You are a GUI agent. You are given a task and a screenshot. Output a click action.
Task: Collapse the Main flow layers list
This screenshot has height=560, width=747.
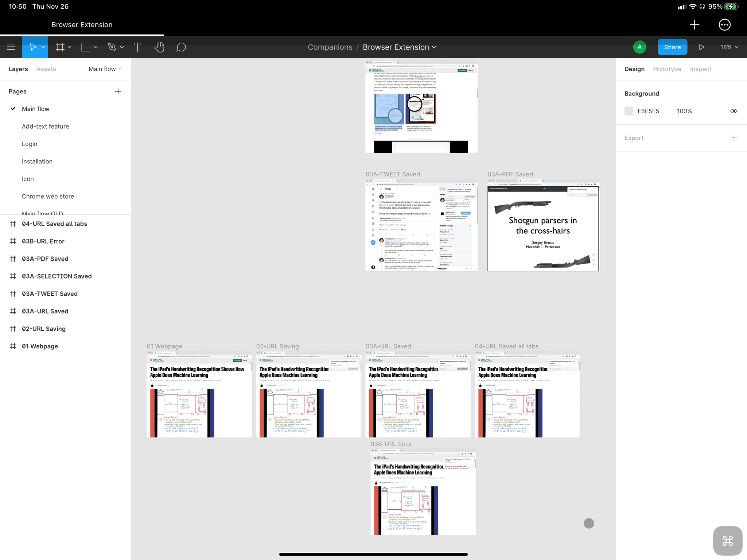click(120, 69)
